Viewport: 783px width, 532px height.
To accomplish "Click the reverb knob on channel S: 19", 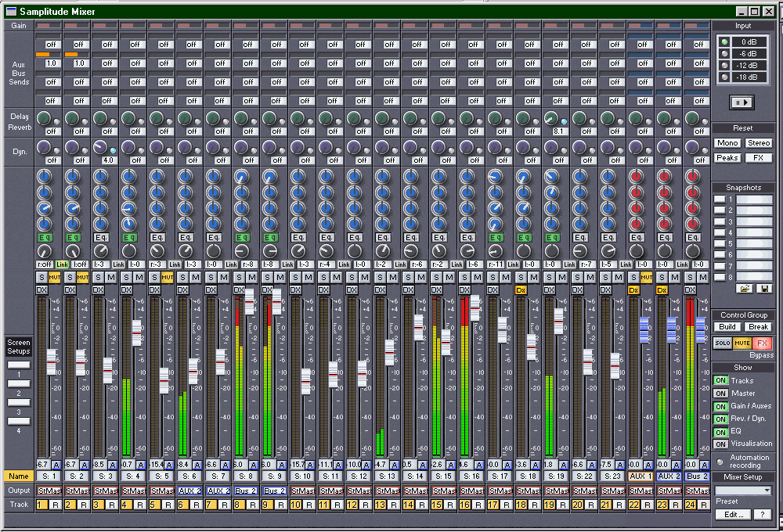I will point(550,118).
